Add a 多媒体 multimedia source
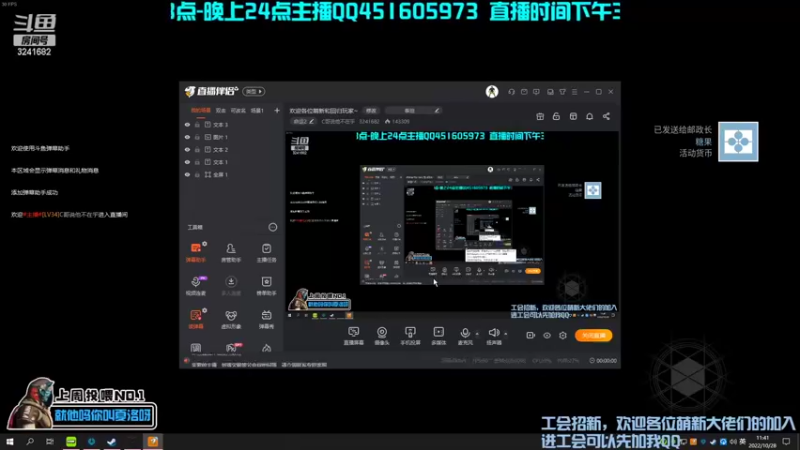800x450 pixels. (x=439, y=336)
